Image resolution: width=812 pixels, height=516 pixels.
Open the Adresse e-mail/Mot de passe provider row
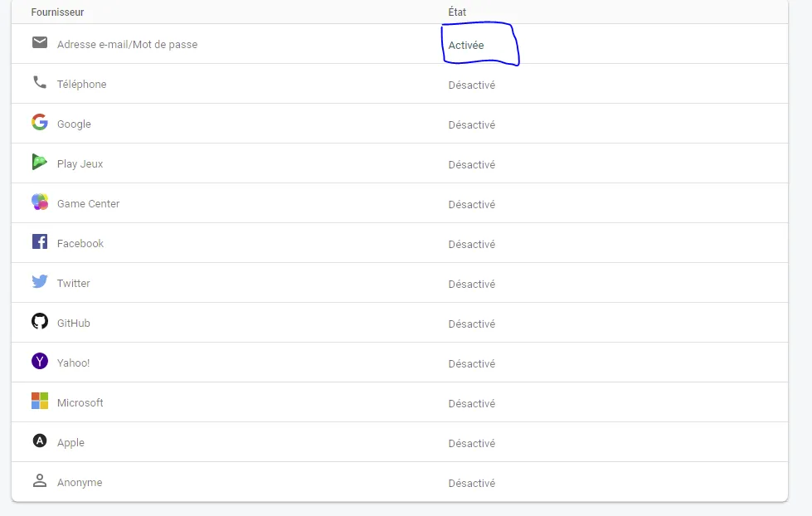tap(127, 45)
